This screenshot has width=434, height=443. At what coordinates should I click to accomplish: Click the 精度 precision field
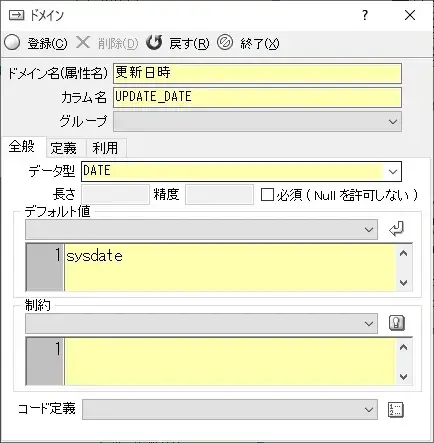click(219, 194)
